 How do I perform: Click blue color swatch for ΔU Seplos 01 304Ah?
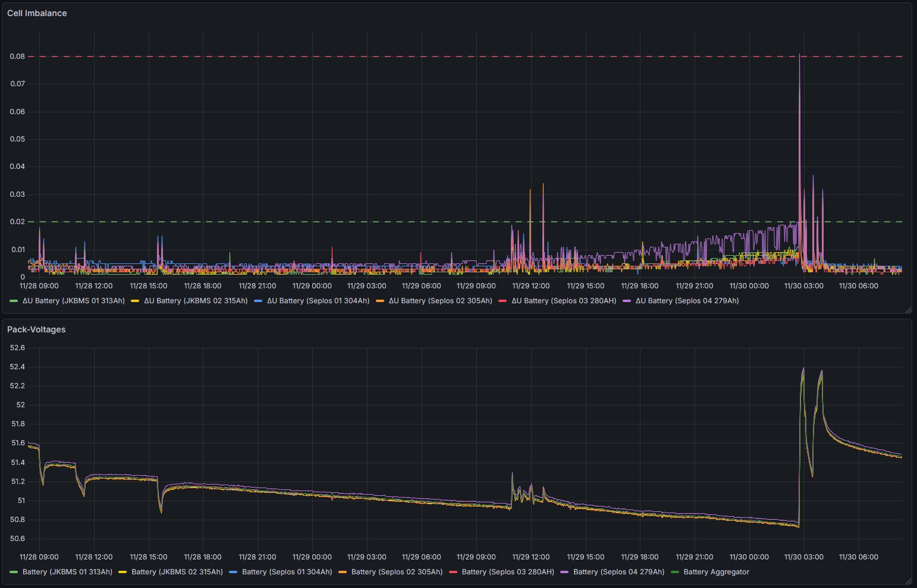point(258,301)
